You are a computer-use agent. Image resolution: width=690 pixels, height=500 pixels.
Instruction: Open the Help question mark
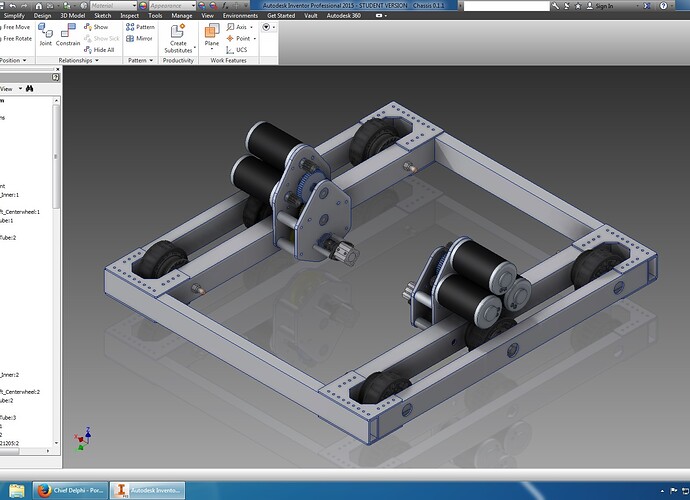pos(663,6)
